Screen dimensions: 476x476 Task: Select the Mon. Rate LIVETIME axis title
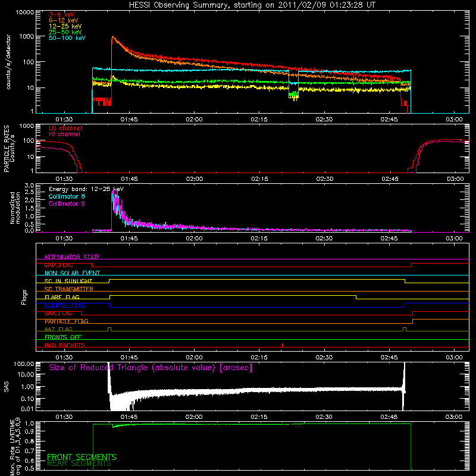click(15, 446)
